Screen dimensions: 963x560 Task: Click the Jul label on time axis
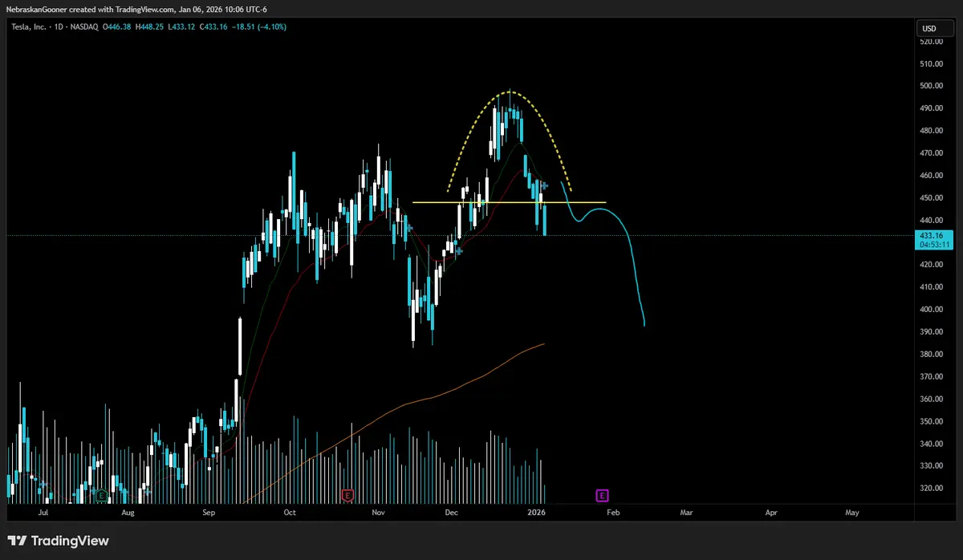43,512
